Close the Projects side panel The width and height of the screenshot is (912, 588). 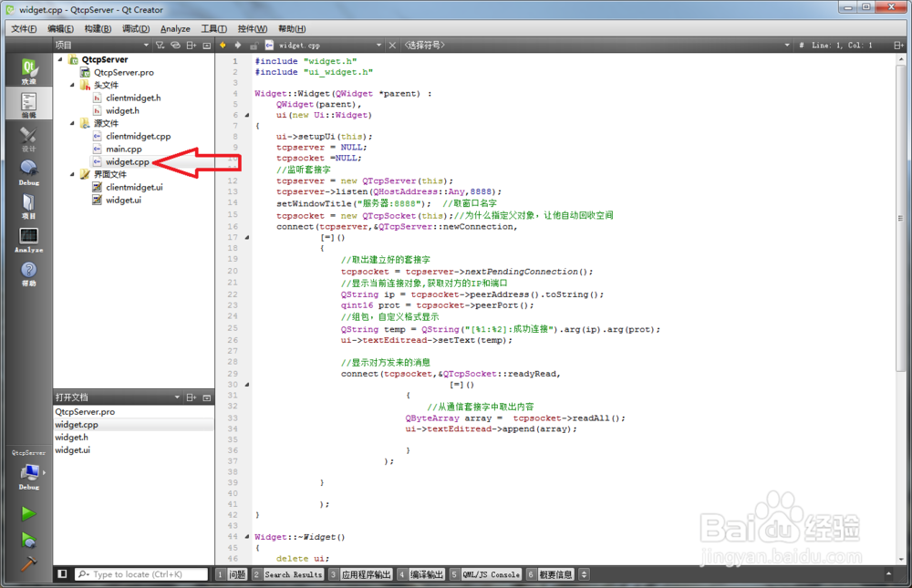coord(206,46)
